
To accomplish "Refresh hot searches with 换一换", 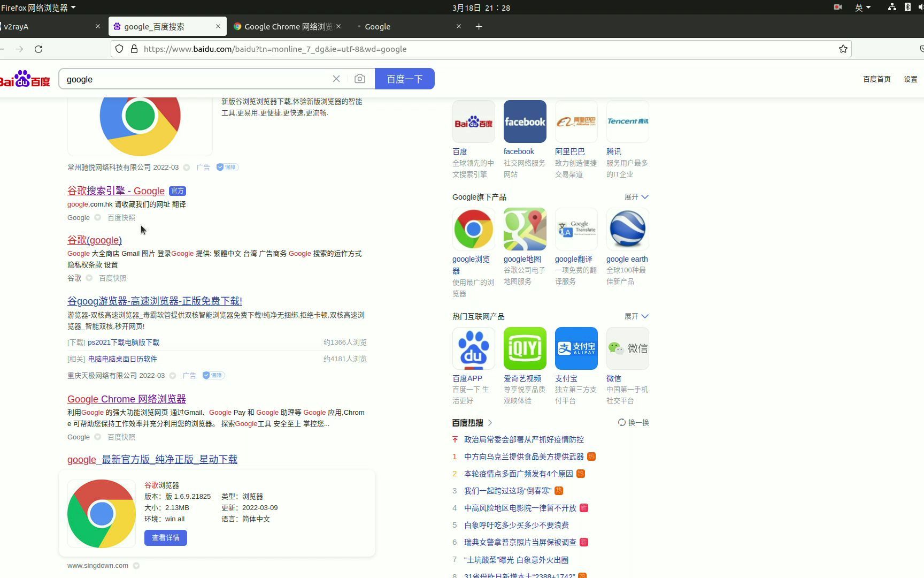I will click(x=634, y=422).
